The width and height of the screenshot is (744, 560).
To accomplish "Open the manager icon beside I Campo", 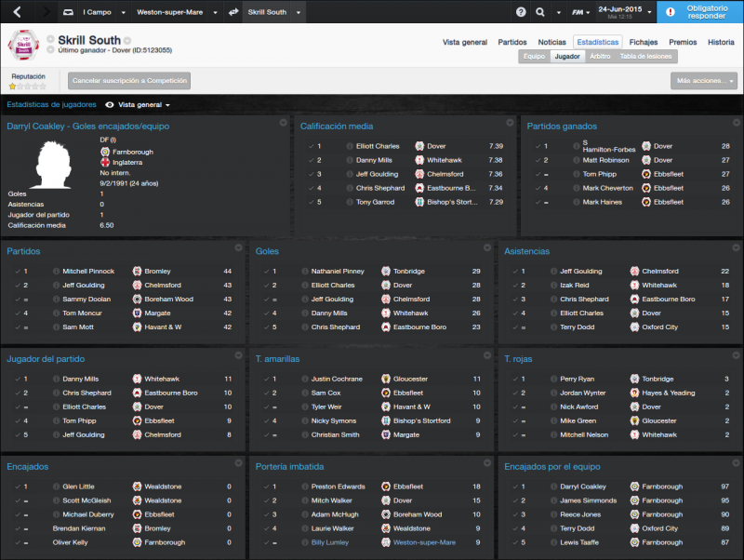I will point(68,12).
